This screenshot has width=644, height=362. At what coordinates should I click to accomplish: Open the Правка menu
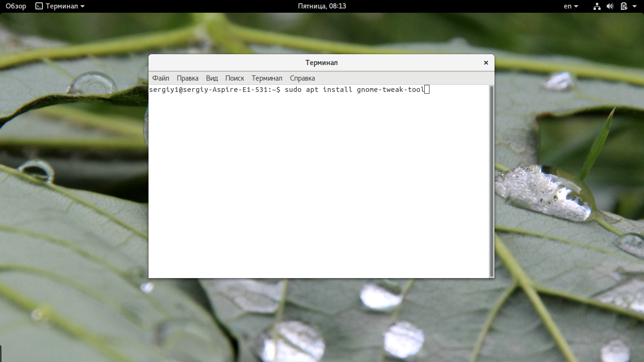(x=188, y=78)
